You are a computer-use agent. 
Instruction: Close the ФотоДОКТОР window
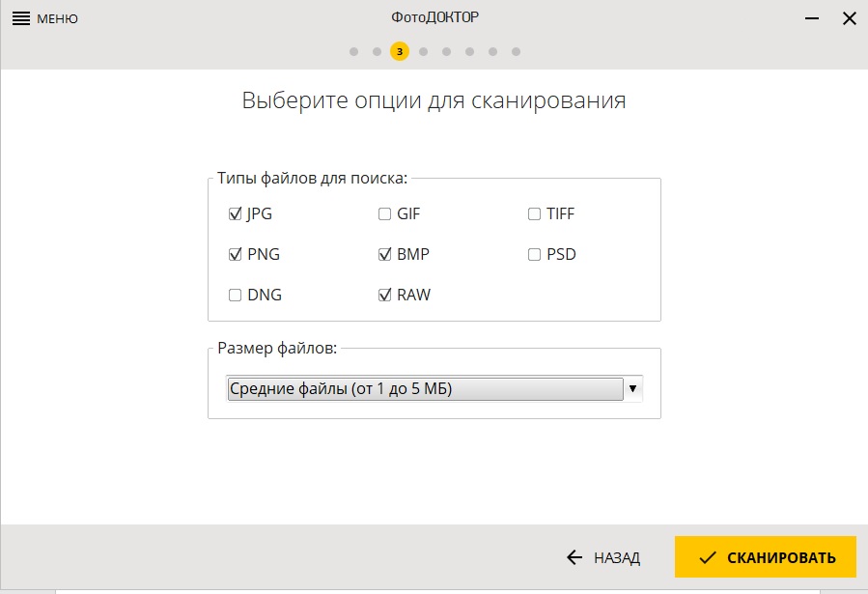tap(850, 18)
